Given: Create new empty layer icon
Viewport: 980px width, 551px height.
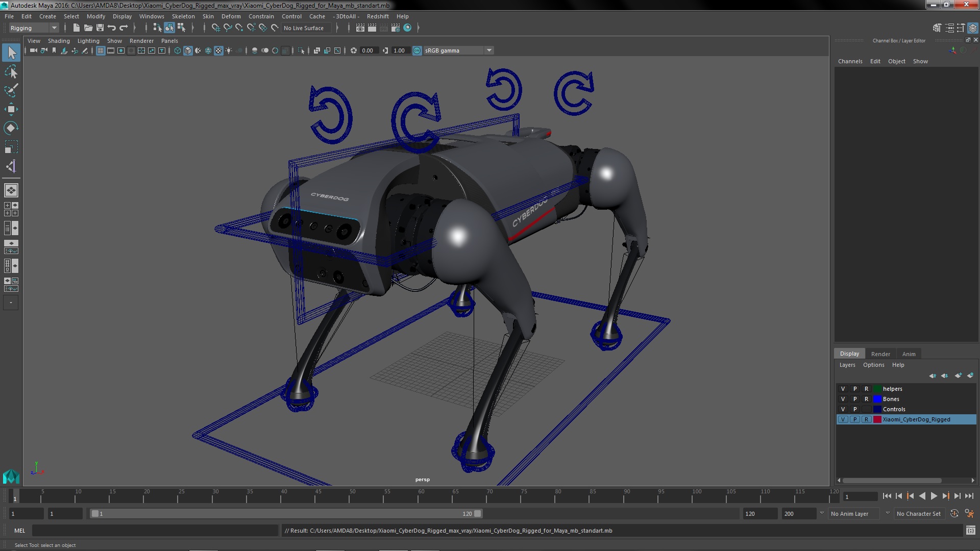Looking at the screenshot, I should [958, 376].
